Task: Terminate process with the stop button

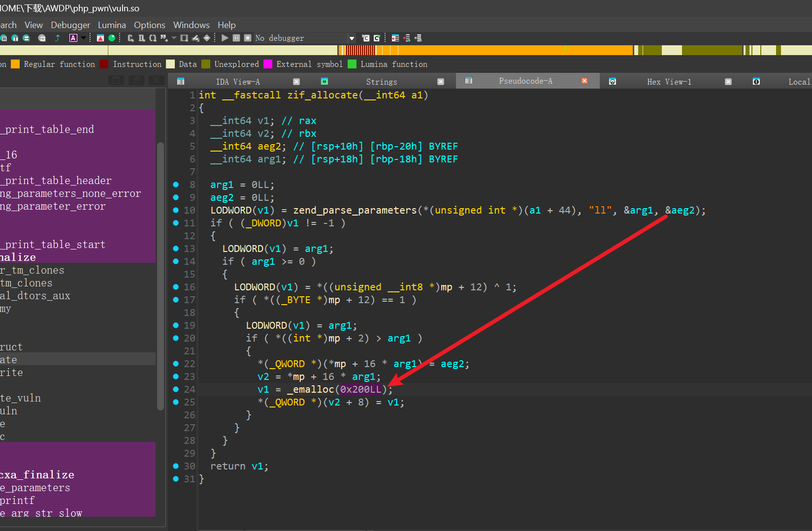Action: pyautogui.click(x=248, y=38)
